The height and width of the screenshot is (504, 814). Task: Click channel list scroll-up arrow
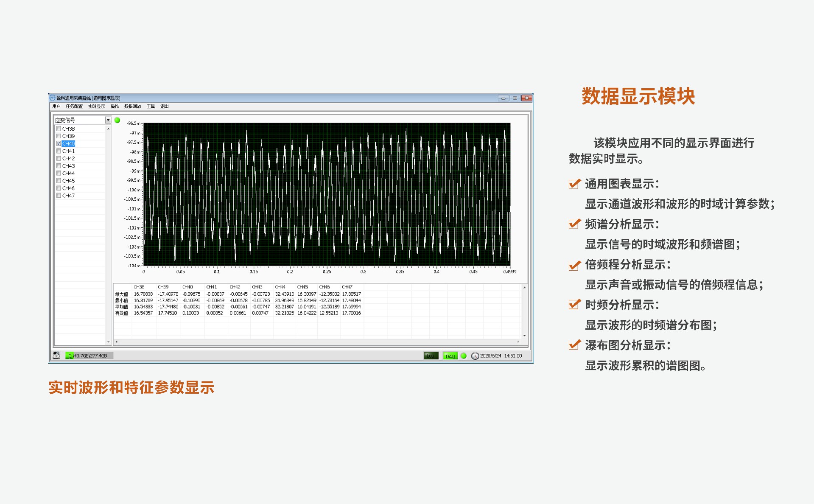108,129
